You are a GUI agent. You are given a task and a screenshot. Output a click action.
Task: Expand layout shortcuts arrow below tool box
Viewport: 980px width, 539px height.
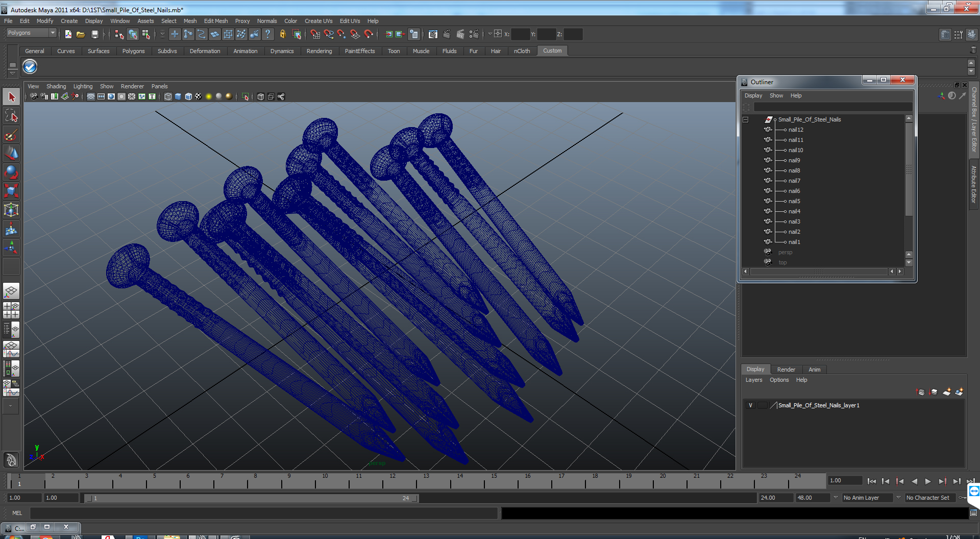tap(11, 406)
